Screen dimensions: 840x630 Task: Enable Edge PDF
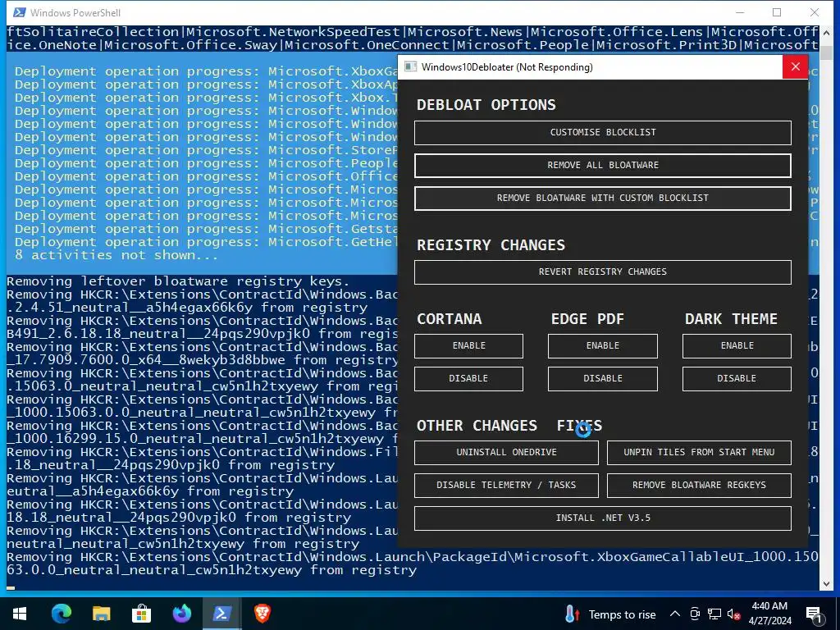(x=603, y=346)
